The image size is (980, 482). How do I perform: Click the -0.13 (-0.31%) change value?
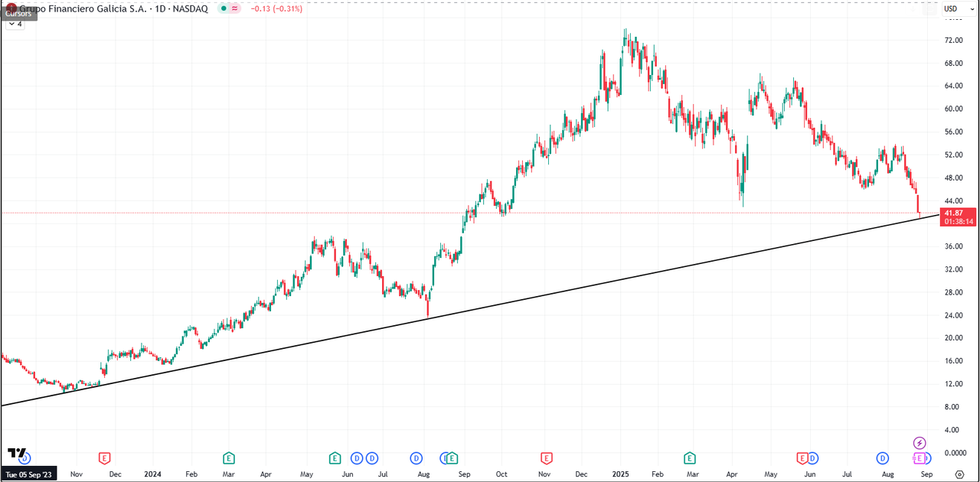(276, 9)
